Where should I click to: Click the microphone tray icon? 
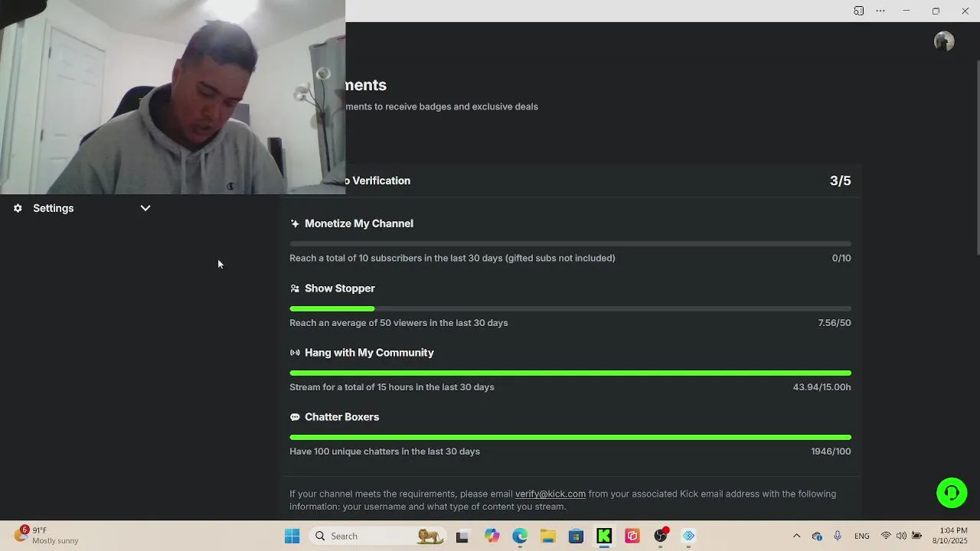point(838,536)
